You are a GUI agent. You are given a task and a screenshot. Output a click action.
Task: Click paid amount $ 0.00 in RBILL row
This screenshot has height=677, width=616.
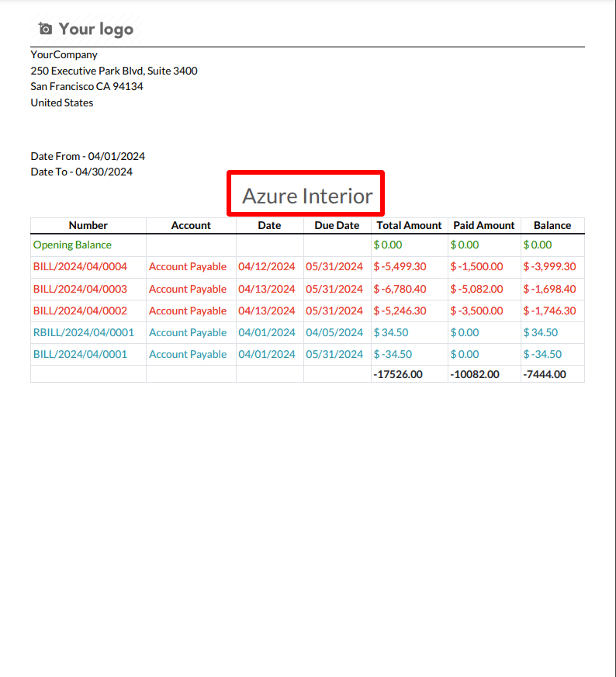tap(465, 332)
